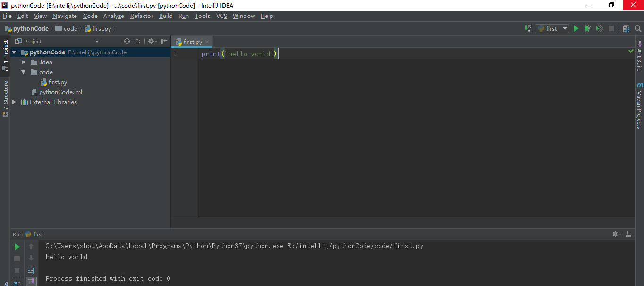Open the View menu
The height and width of the screenshot is (286, 644).
[x=40, y=16]
